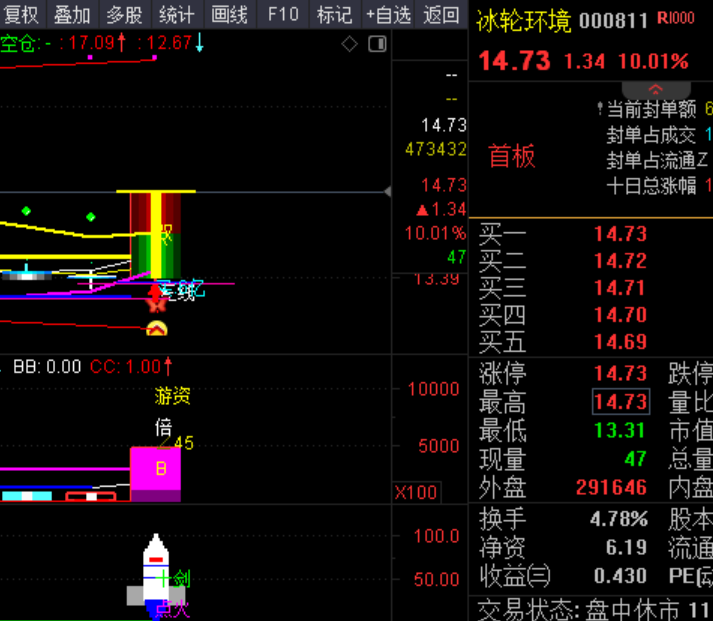Image resolution: width=713 pixels, height=621 pixels.
Task: Click the rocket icon in bottom indicator
Action: pyautogui.click(x=156, y=573)
